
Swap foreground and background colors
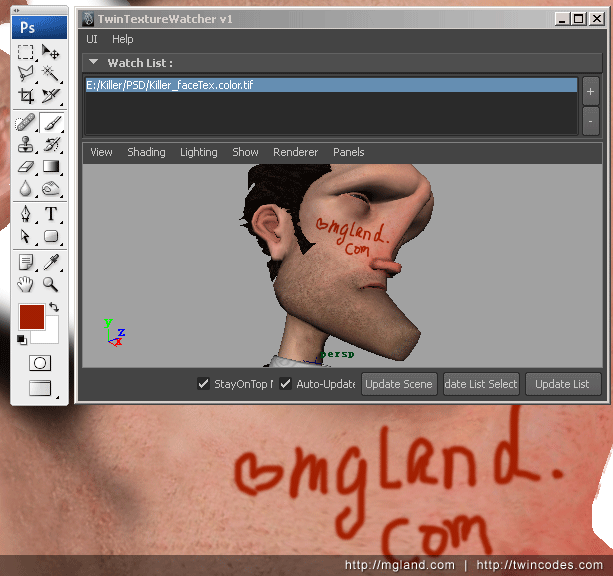[x=54, y=308]
